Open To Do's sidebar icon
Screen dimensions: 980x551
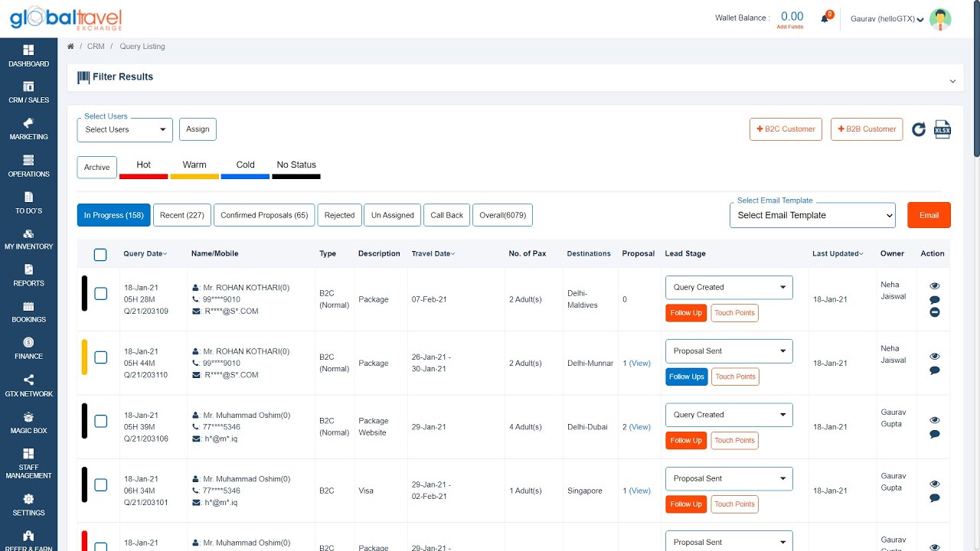coord(28,197)
